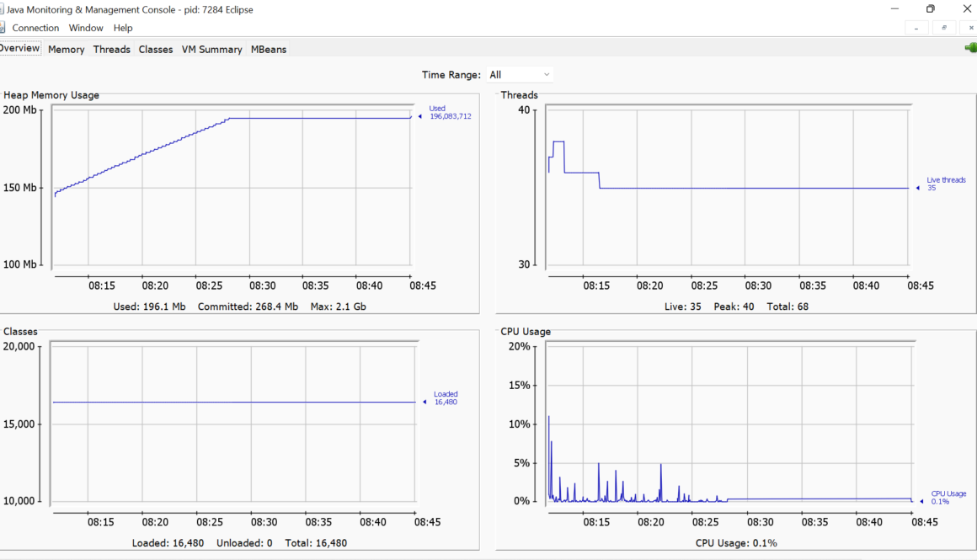Open the Time Range dropdown
Image resolution: width=977 pixels, height=560 pixels.
[x=519, y=75]
